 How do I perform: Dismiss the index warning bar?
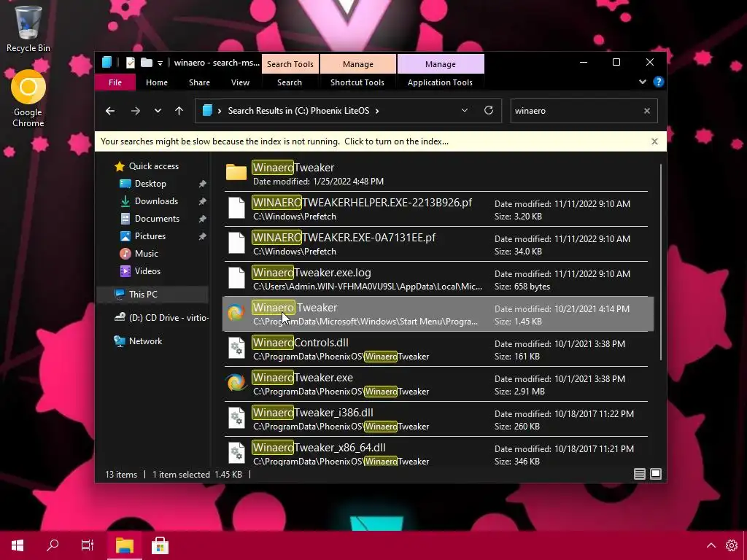(x=654, y=141)
